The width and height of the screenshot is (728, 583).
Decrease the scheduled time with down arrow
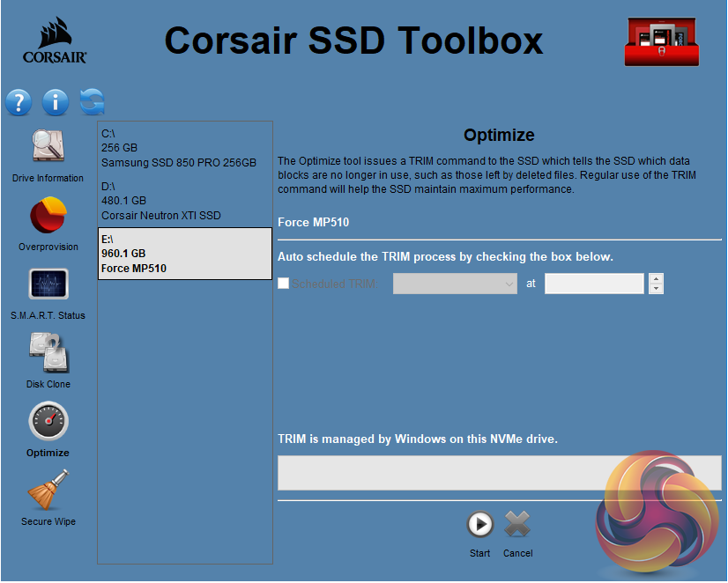click(x=656, y=288)
